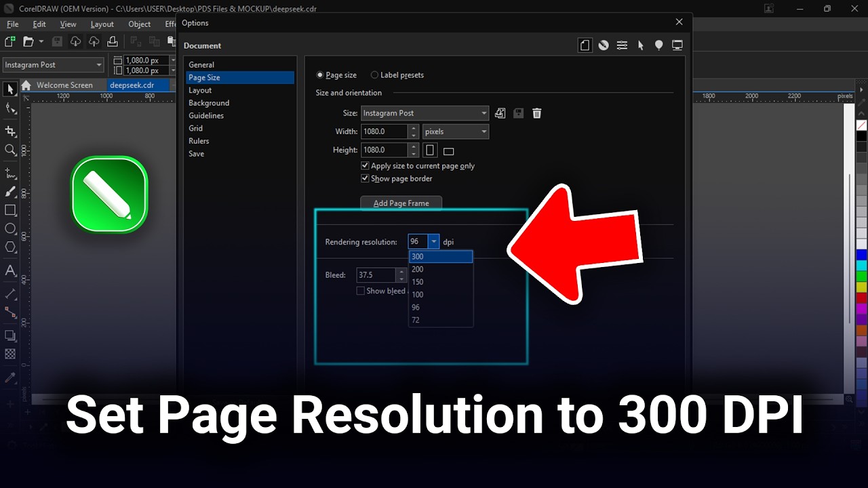Viewport: 868px width, 488px height.
Task: Choose 300 in the resolution list
Action: click(441, 257)
